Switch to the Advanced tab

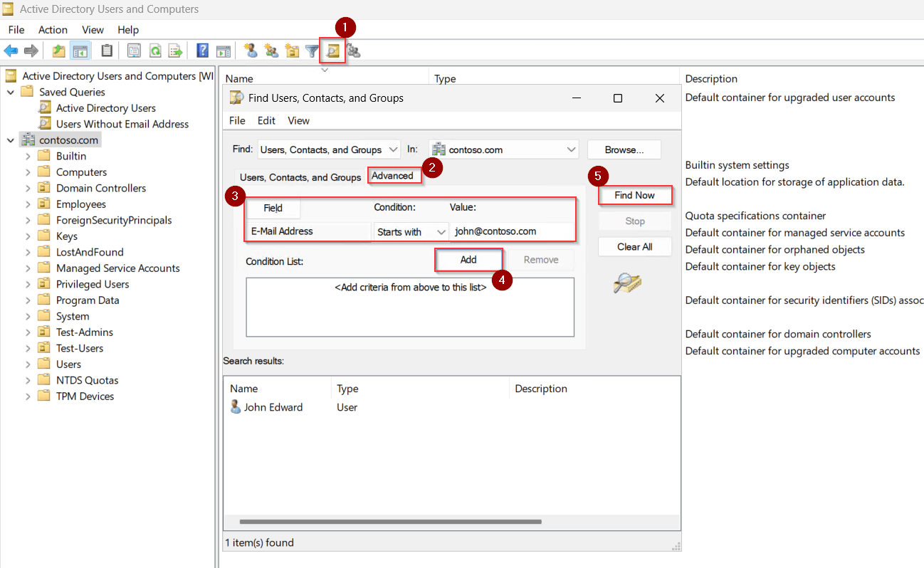[x=394, y=174]
